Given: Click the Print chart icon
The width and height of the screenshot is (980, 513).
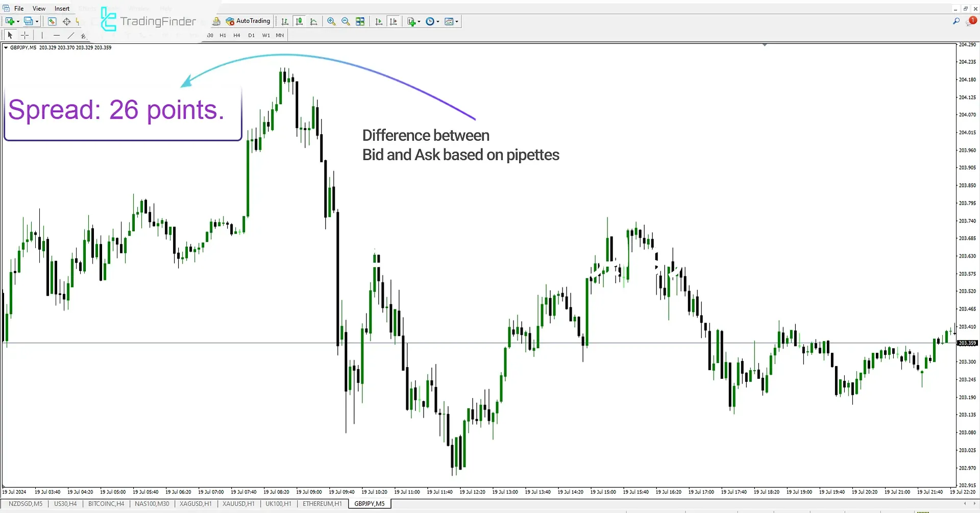Looking at the screenshot, I should click(216, 21).
